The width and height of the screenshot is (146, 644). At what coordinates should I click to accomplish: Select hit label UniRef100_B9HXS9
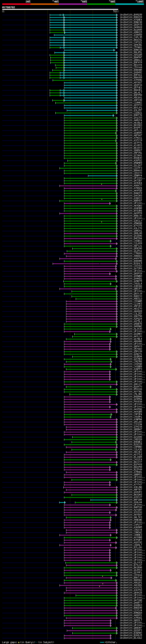pos(131,17)
